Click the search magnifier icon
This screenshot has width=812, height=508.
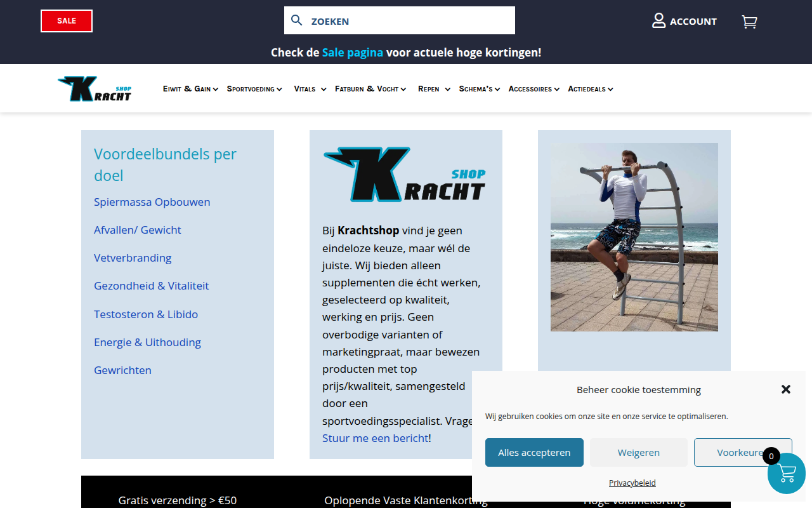[x=296, y=20]
